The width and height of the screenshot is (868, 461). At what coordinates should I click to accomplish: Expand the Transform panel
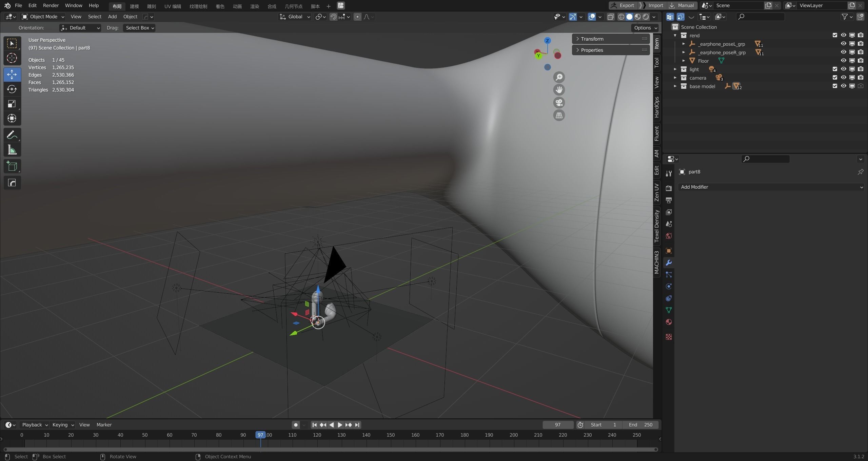click(592, 39)
